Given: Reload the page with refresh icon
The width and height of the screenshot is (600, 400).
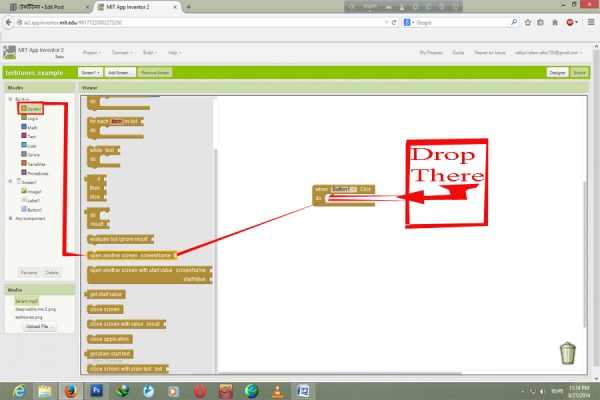Looking at the screenshot, I should pos(394,23).
